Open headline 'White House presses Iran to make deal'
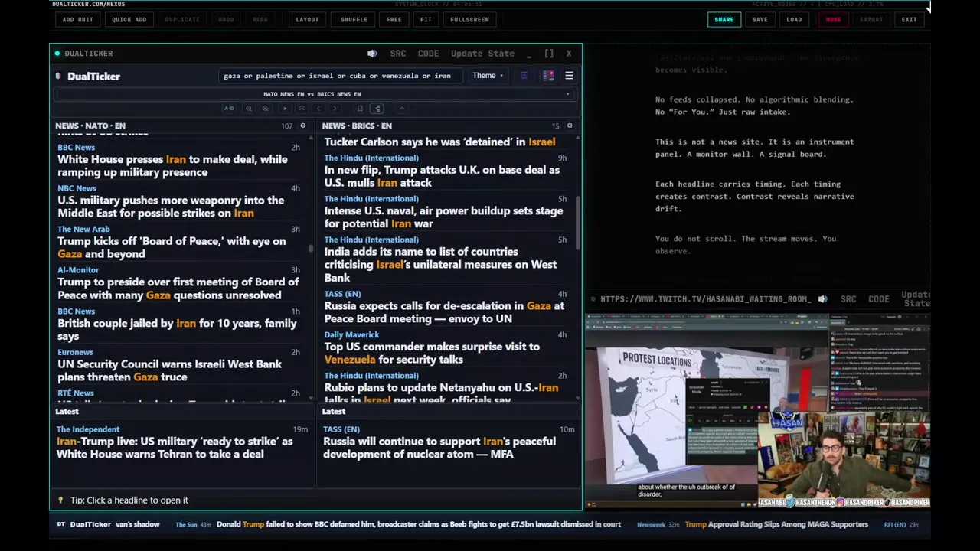980x551 pixels. [172, 166]
